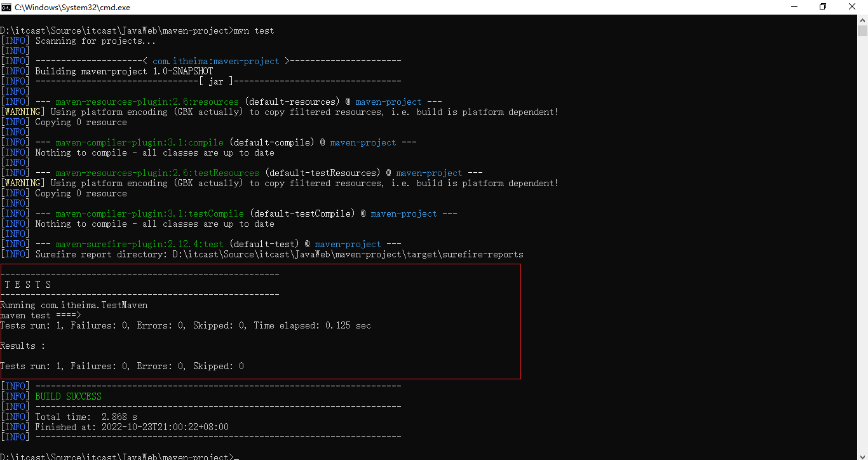Viewport: 868px width, 460px height.
Task: Click the maven-resources-plugin:2.6:resources text
Action: point(147,102)
